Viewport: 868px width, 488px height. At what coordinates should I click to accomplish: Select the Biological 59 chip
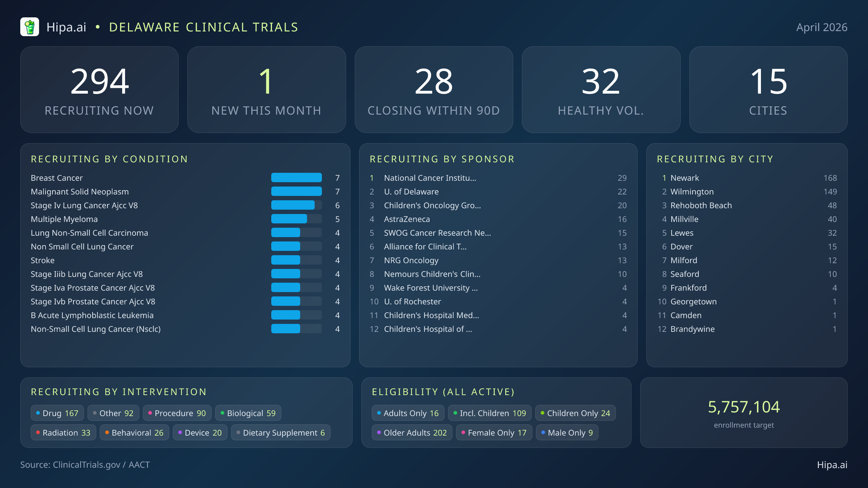(x=248, y=413)
